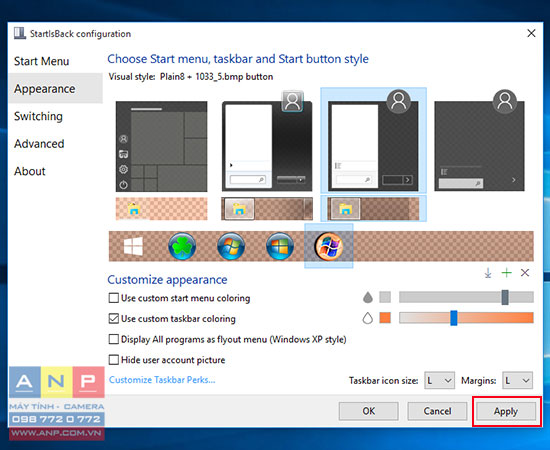This screenshot has height=450, width=550.
Task: Click the download arrow icon for button images
Action: 488,273
